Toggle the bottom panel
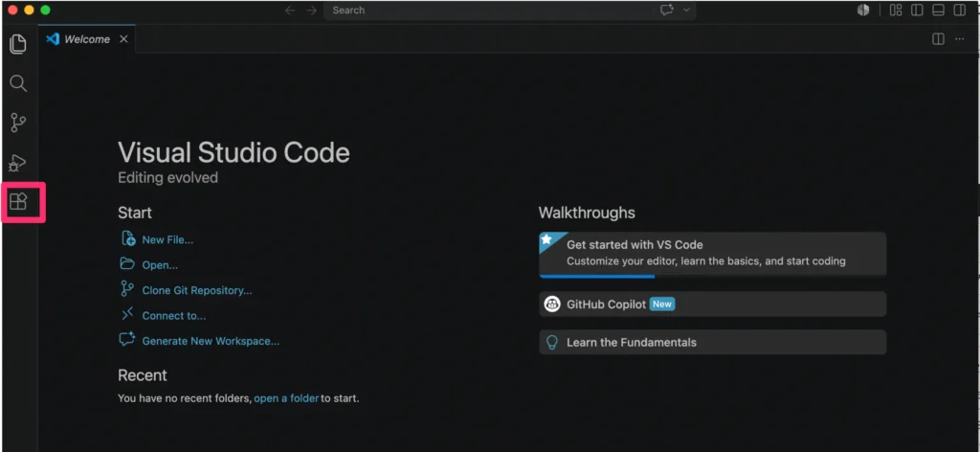Viewport: 980px width, 452px height. click(x=938, y=10)
